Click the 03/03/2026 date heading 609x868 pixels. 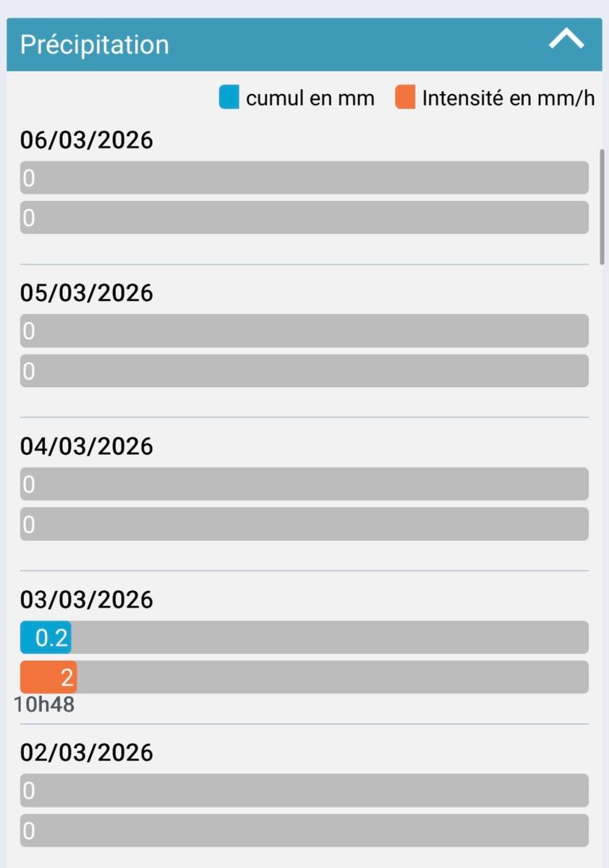click(x=87, y=600)
